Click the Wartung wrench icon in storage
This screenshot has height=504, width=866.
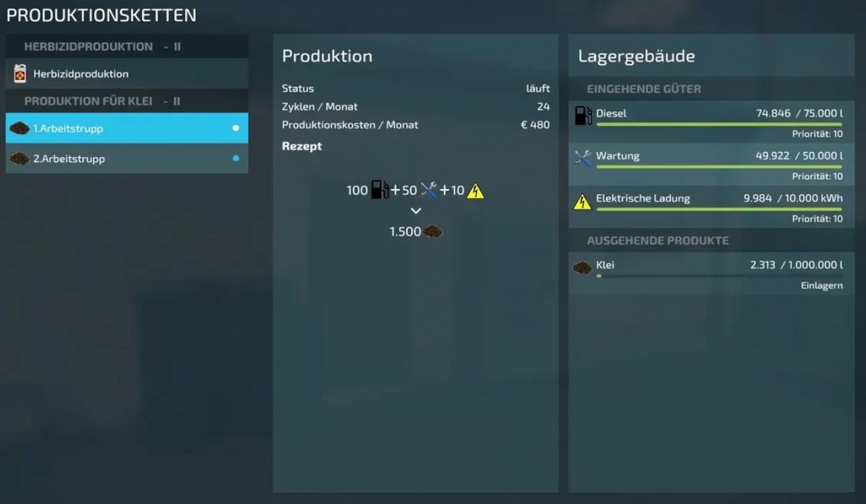(x=583, y=159)
